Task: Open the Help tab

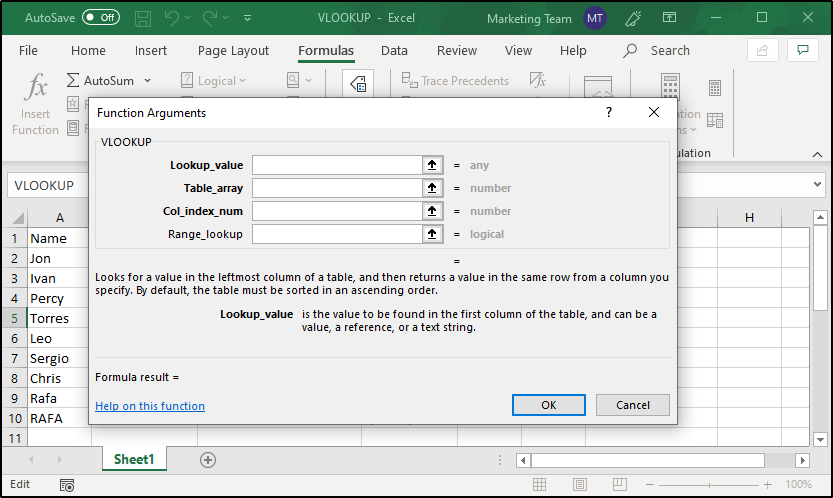Action: (573, 50)
